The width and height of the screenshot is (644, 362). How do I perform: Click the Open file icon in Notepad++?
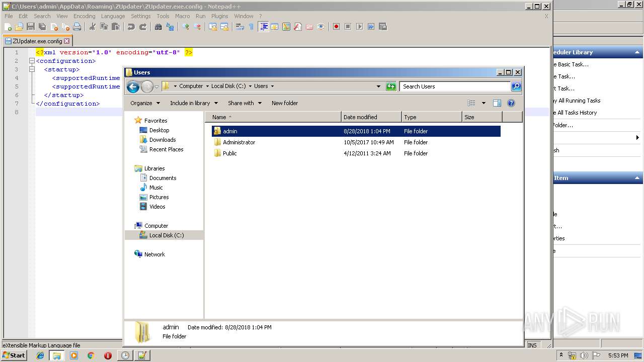19,27
